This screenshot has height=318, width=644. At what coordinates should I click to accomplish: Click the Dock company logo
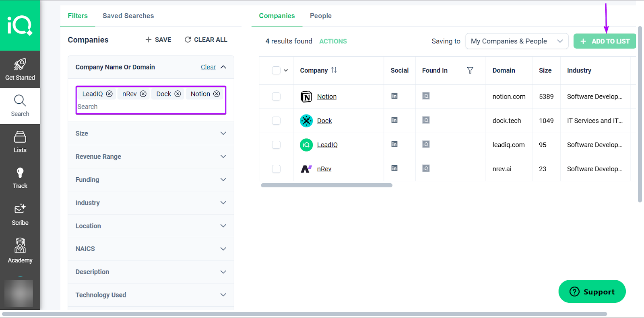click(x=306, y=121)
